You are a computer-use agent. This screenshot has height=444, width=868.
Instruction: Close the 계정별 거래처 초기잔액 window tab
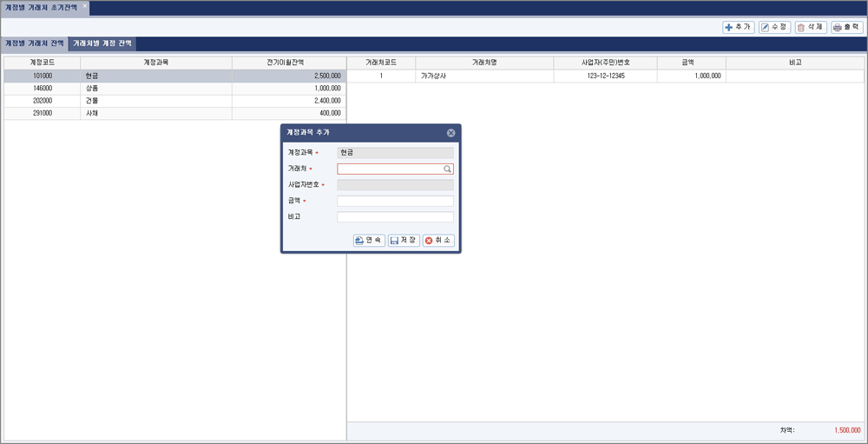click(x=85, y=5)
